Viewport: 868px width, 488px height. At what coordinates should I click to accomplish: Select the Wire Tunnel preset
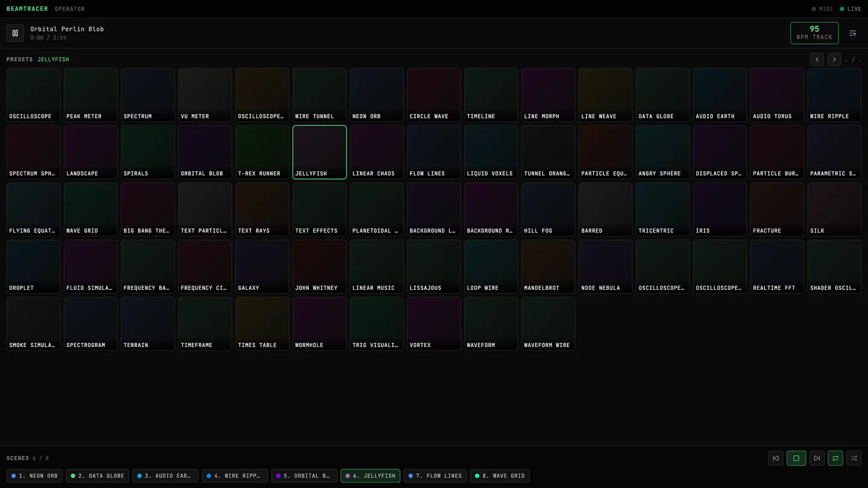tap(319, 95)
